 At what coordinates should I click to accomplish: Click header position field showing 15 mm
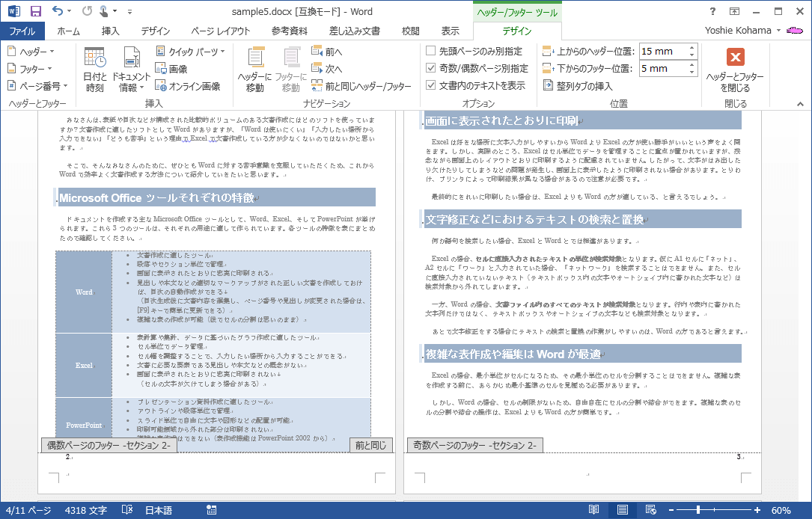(663, 52)
